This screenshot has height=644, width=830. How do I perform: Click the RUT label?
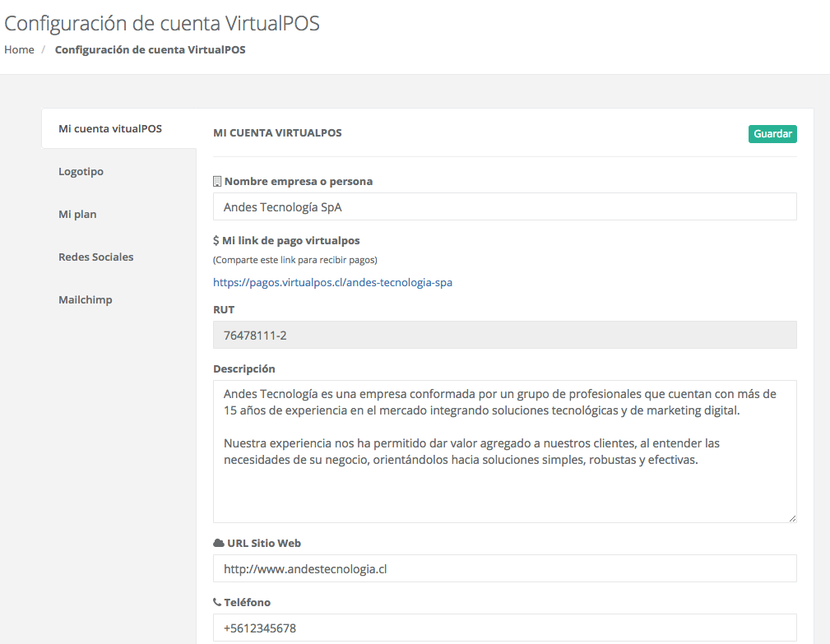tap(224, 309)
